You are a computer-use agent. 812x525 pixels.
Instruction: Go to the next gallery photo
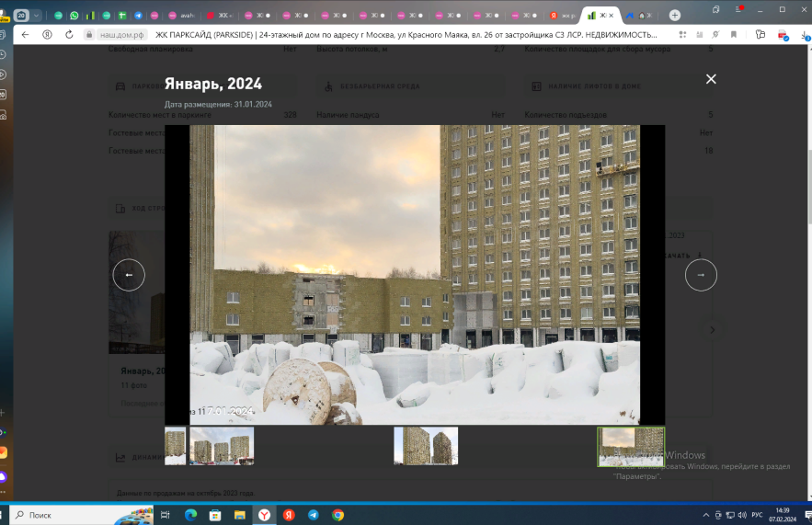701,275
